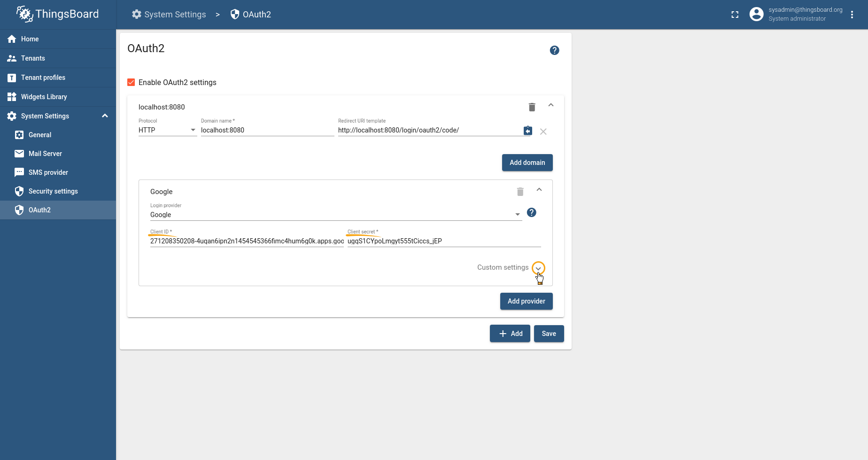Open Mail Server settings
The height and width of the screenshot is (460, 868).
click(x=58, y=154)
